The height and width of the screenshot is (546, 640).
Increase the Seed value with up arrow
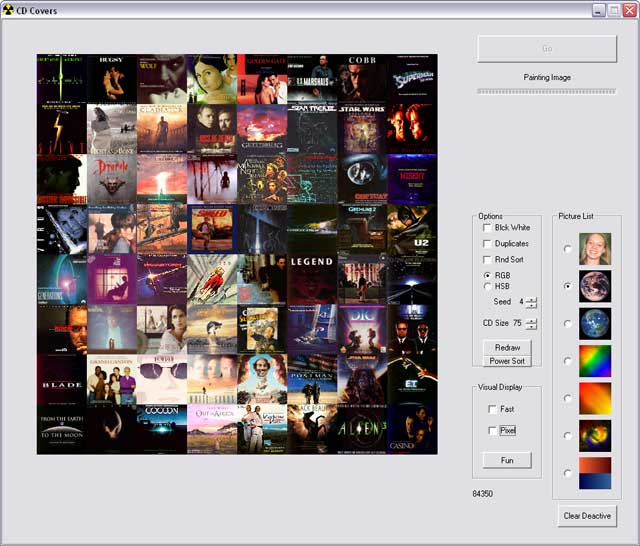point(531,300)
